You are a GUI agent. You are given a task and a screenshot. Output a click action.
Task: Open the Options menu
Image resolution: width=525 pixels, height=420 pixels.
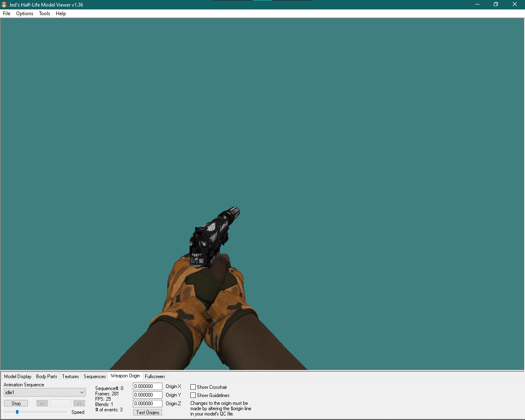pos(25,14)
